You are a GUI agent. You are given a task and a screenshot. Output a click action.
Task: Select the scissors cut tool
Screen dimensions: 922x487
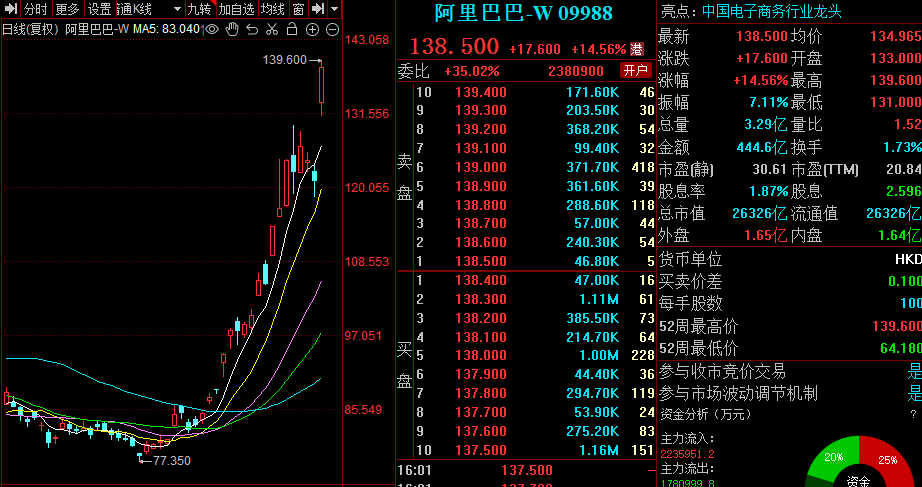271,29
